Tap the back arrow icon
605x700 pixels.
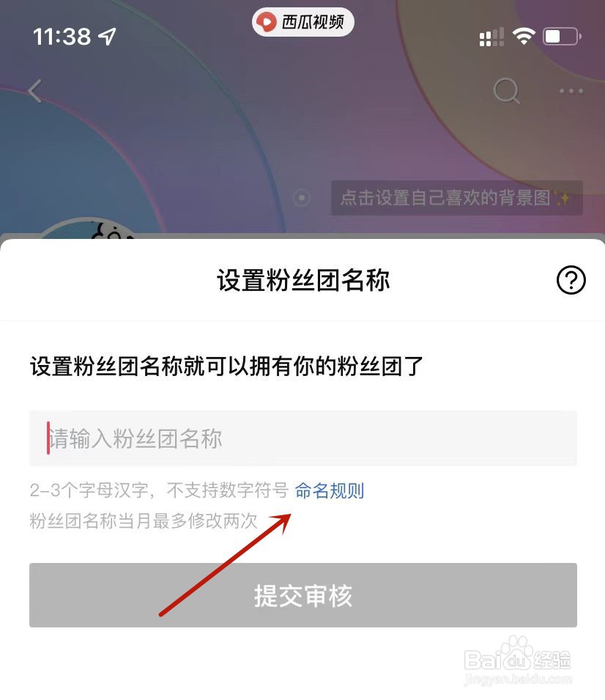(35, 91)
